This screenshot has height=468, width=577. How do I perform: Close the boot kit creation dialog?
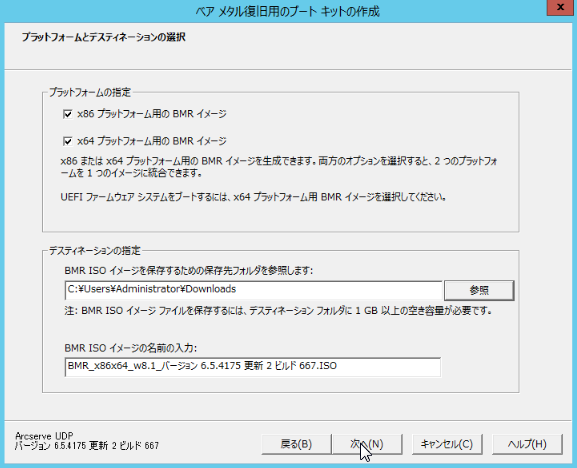[x=560, y=7]
